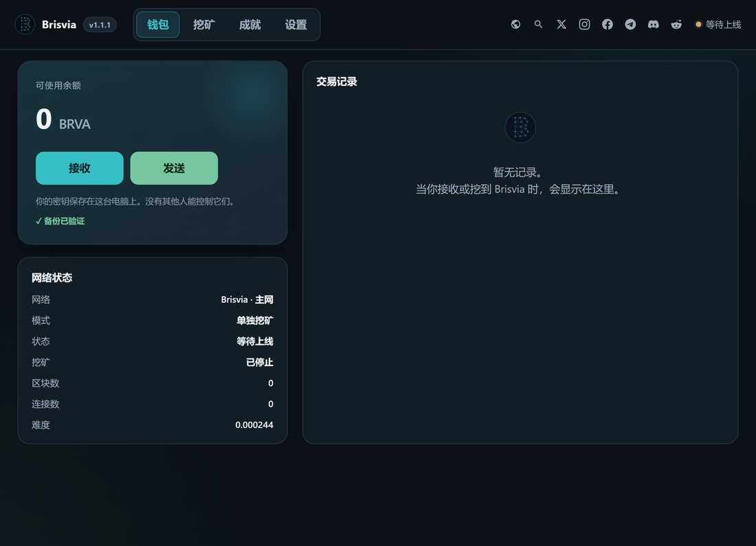Viewport: 756px width, 546px height.
Task: Open the website globe icon
Action: (x=515, y=24)
